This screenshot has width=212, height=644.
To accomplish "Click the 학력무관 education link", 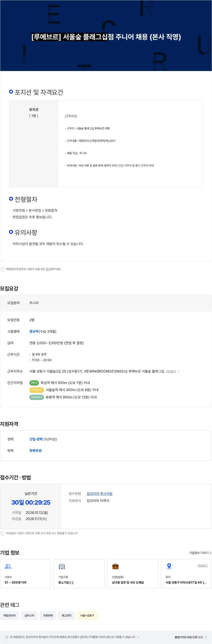I will [x=35, y=450].
